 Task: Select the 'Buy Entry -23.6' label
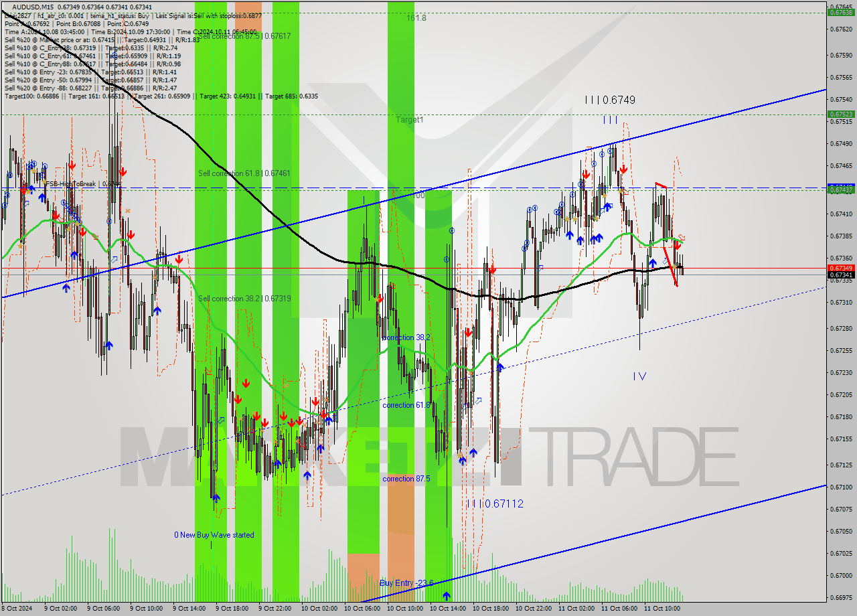pyautogui.click(x=406, y=583)
